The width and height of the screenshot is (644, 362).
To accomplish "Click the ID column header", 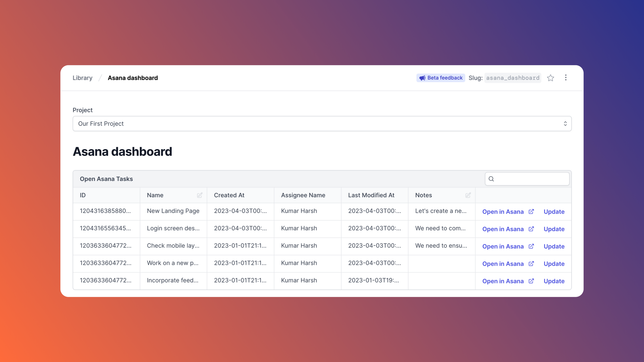I will click(x=106, y=195).
